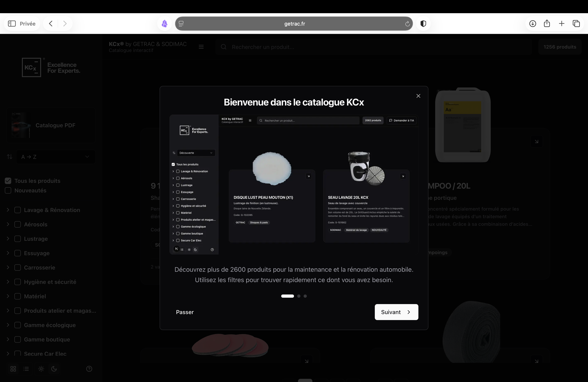This screenshot has height=382, width=588.
Task: Open the page reader menu icon in address bar
Action: point(181,24)
